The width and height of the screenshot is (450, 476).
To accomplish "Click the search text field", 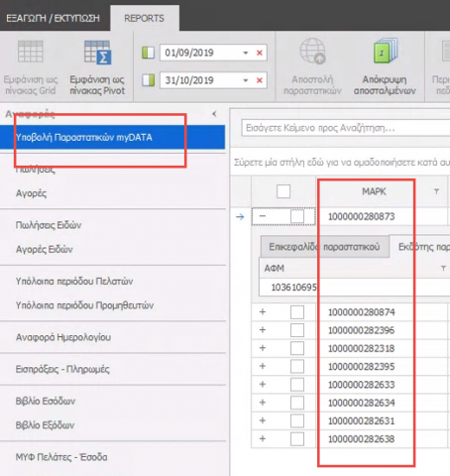I will (x=346, y=128).
